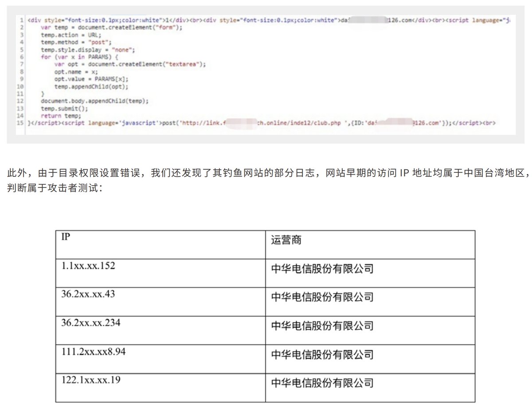
Task: Click the text '判断属于攻击者测试：'
Action: (x=55, y=187)
